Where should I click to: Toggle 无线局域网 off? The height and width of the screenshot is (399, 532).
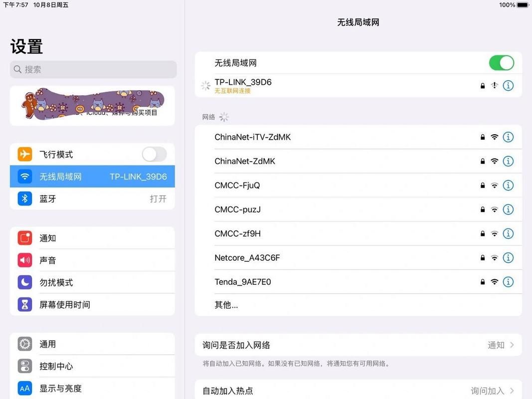[501, 62]
